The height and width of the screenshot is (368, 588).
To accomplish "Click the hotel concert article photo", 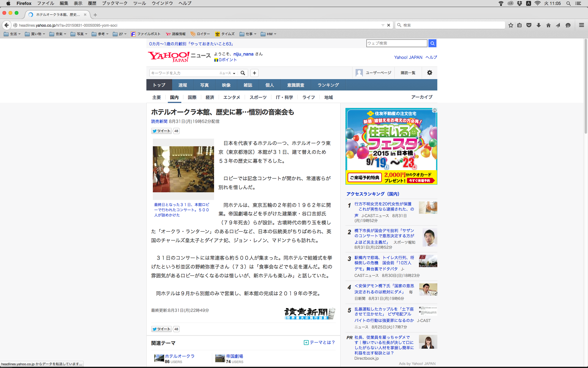I will click(x=183, y=169).
